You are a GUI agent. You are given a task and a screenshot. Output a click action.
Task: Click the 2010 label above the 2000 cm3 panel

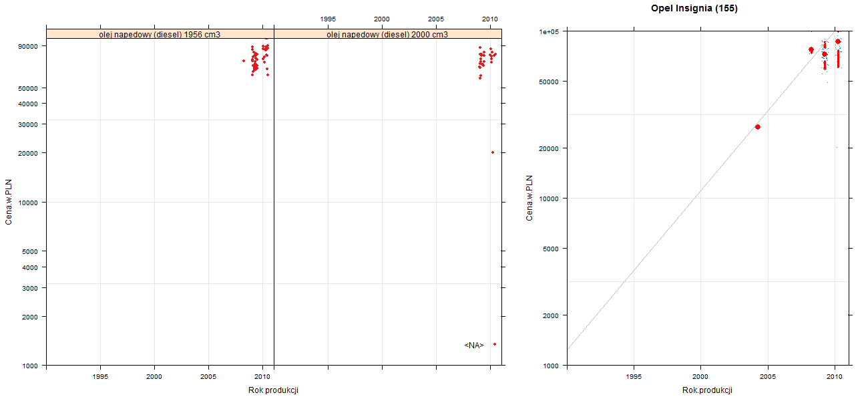pyautogui.click(x=490, y=19)
